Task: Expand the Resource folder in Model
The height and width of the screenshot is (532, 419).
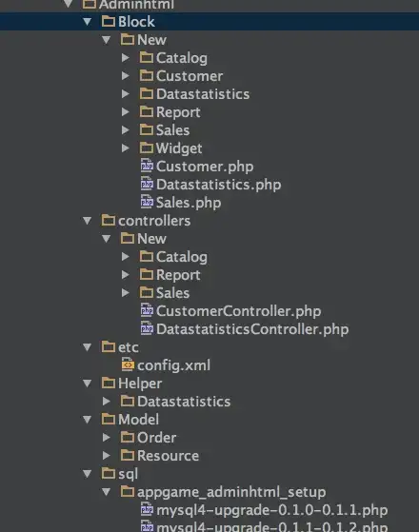Action: point(107,455)
